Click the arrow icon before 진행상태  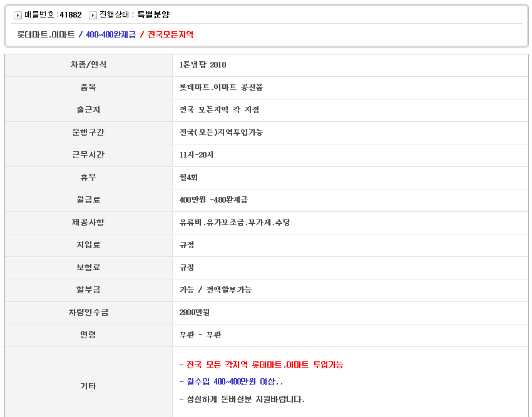(x=93, y=15)
